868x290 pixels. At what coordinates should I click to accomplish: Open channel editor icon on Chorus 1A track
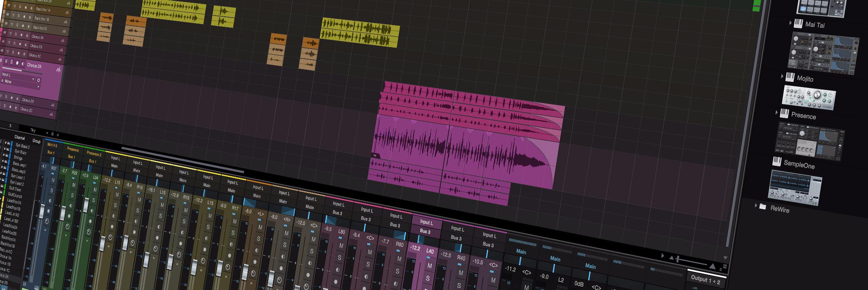pos(63,40)
